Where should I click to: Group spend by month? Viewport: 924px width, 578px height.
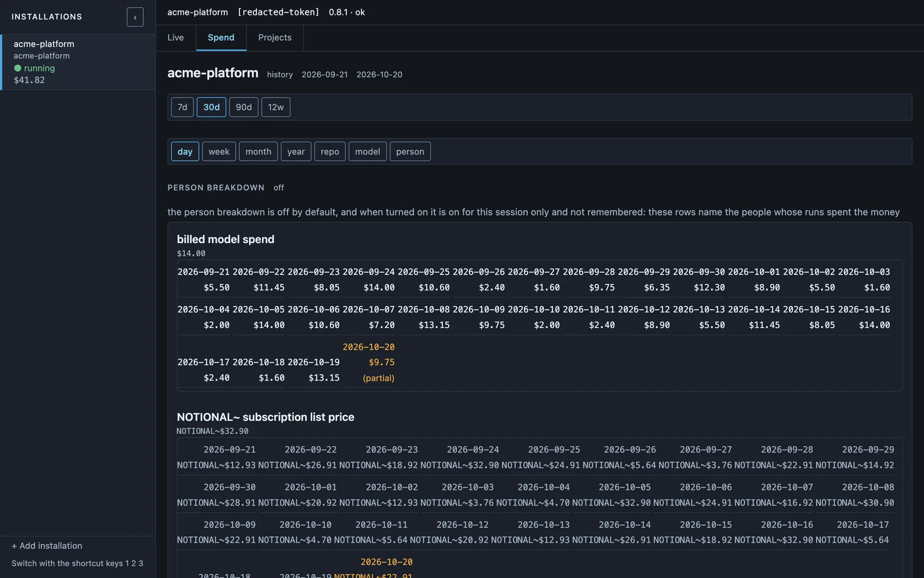(x=258, y=151)
